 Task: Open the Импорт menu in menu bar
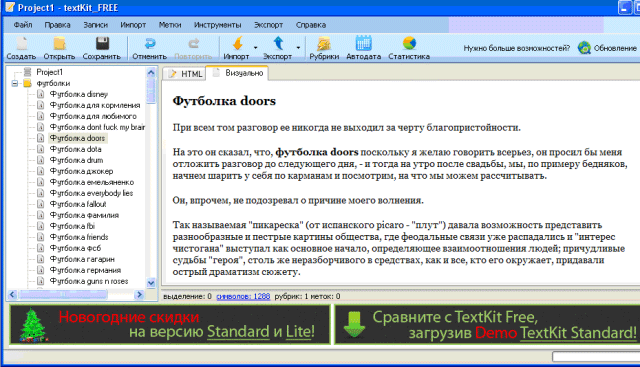[x=133, y=25]
